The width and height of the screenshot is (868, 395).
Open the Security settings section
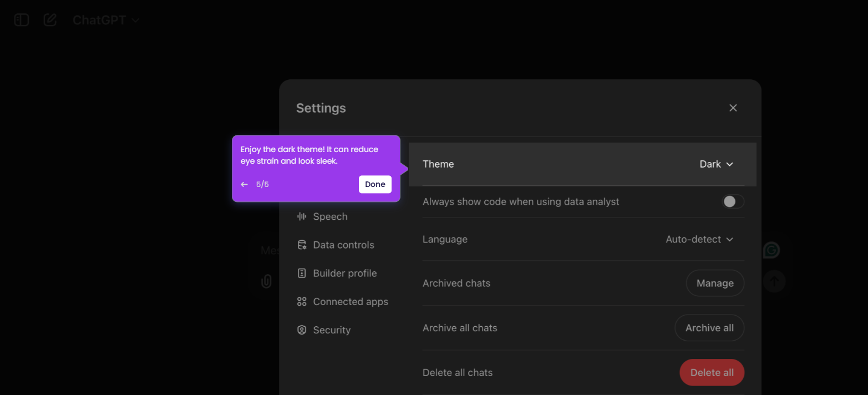[x=332, y=330]
